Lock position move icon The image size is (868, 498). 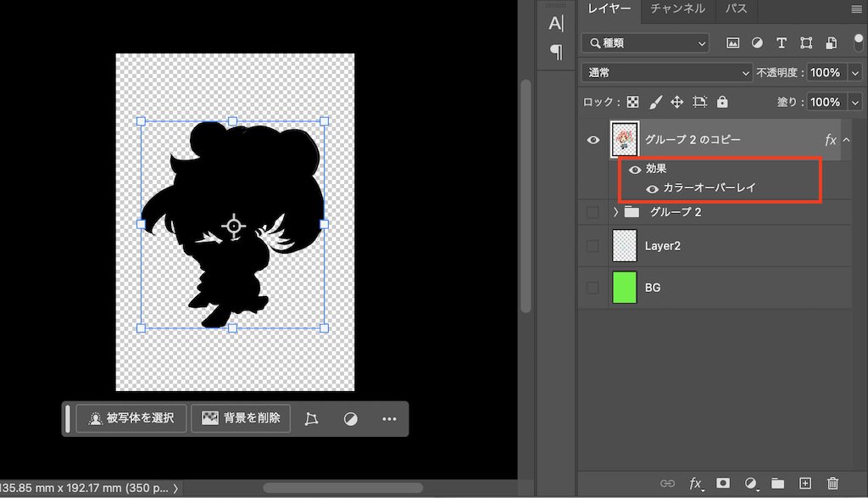pyautogui.click(x=677, y=102)
